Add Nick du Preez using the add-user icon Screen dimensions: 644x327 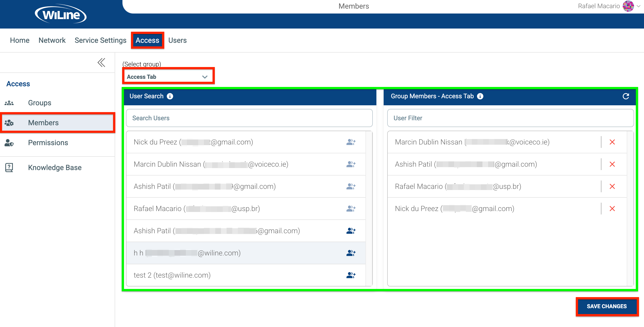351,142
